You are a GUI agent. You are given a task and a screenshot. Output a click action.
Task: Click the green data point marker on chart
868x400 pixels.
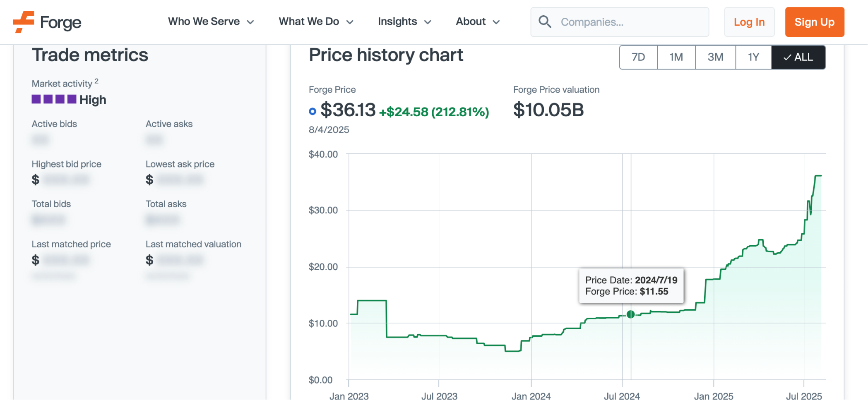(x=631, y=314)
